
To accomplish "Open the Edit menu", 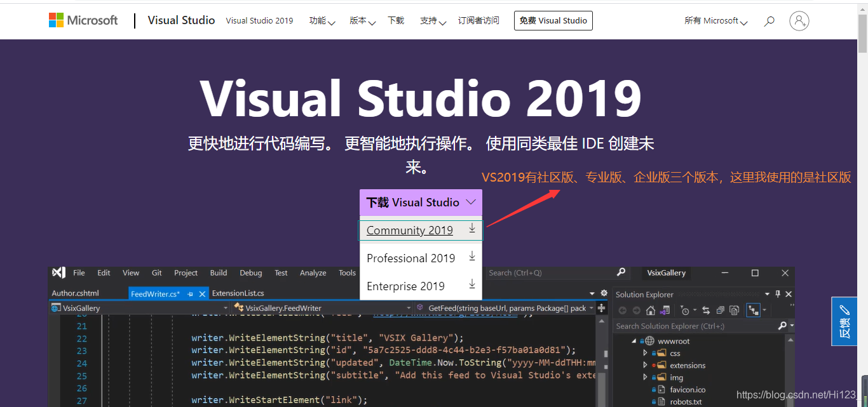I will pos(104,272).
